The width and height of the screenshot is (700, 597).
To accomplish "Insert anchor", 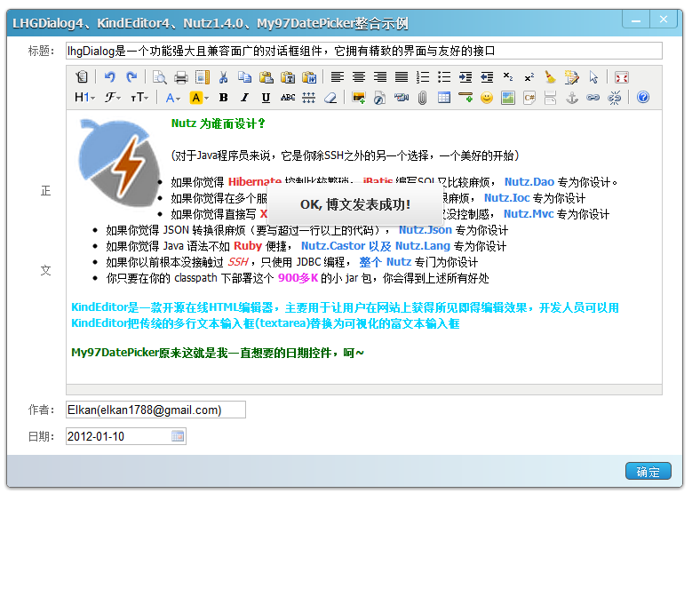I will pyautogui.click(x=572, y=98).
